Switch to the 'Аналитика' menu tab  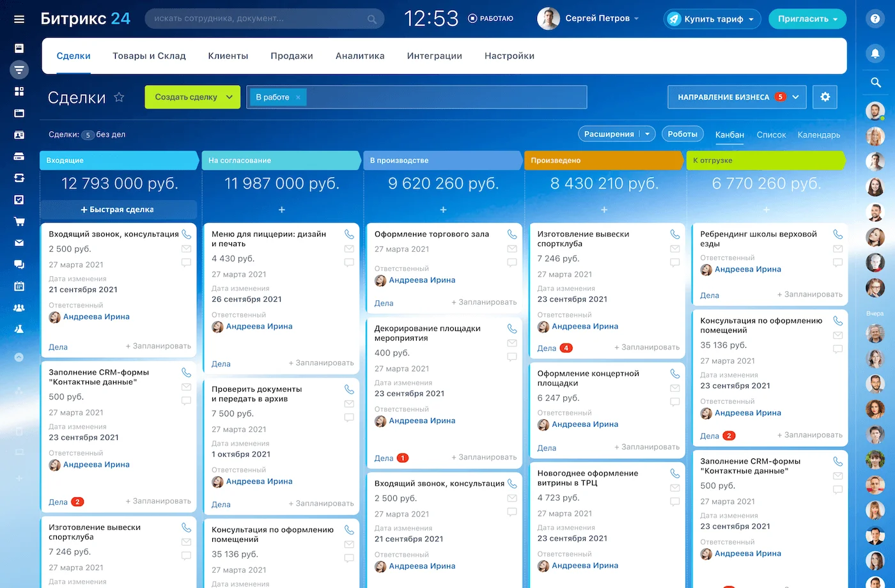click(360, 56)
